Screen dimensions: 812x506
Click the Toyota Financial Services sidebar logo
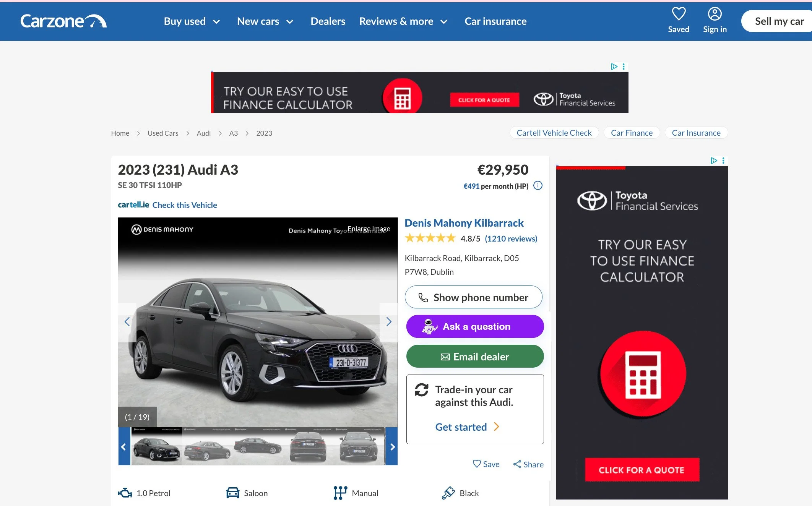pyautogui.click(x=638, y=201)
